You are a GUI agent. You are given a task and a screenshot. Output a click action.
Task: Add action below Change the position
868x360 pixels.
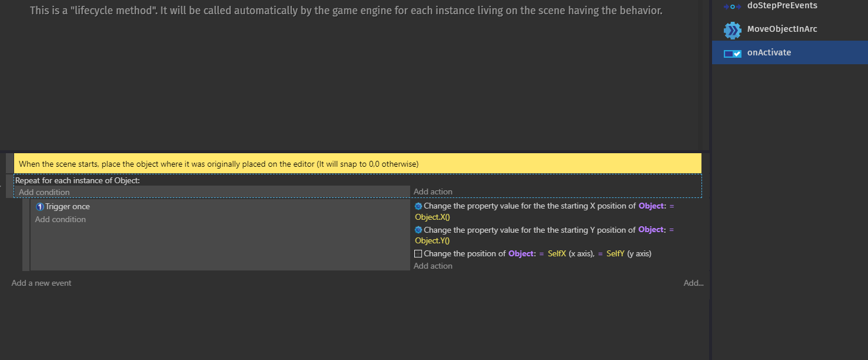pyautogui.click(x=433, y=266)
